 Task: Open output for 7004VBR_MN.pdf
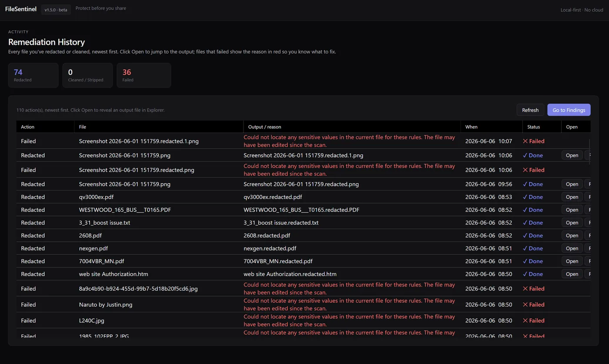click(x=572, y=261)
